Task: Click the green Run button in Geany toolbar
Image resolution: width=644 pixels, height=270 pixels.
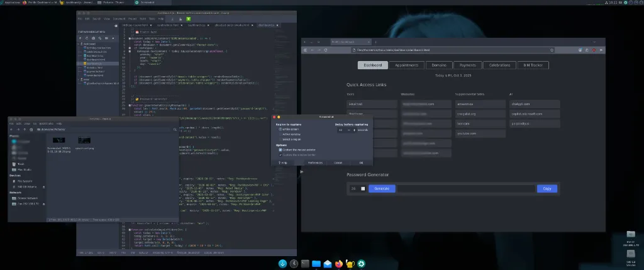Action: click(x=189, y=19)
